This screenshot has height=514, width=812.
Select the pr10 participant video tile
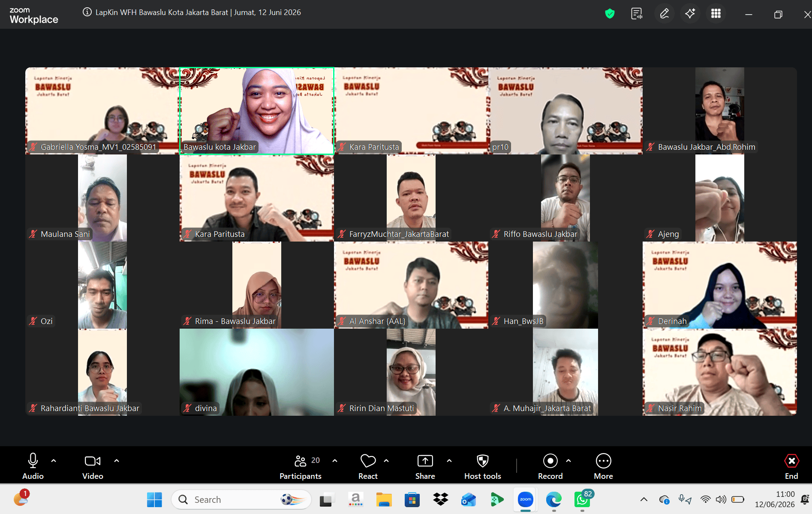click(565, 111)
